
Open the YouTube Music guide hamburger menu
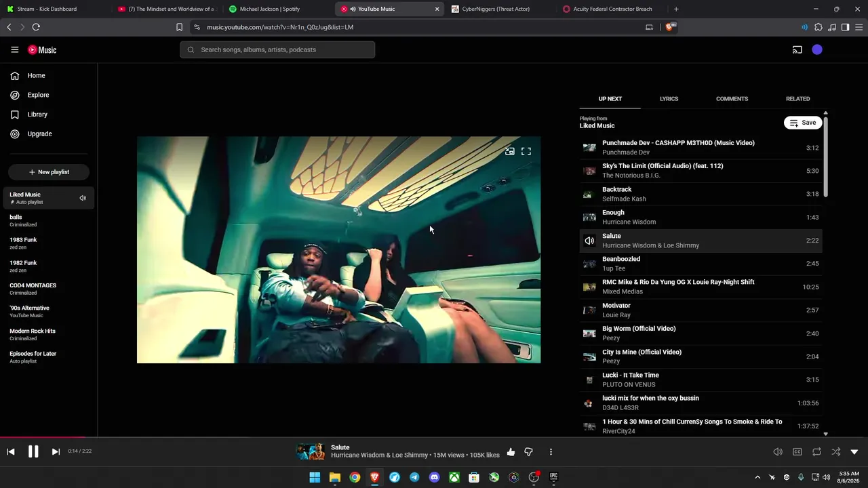[14, 49]
